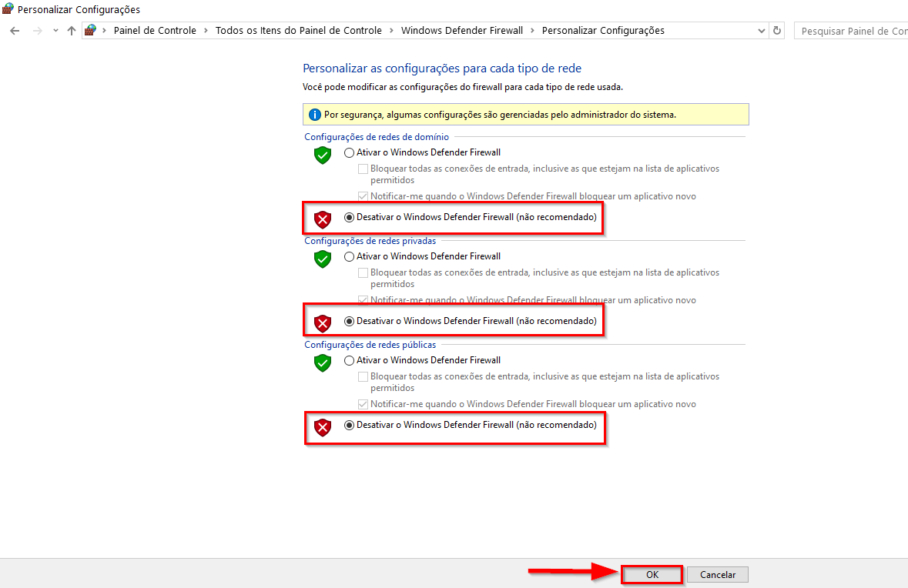The image size is (908, 588).
Task: Click green shield icon under redes privadas
Action: (x=323, y=259)
